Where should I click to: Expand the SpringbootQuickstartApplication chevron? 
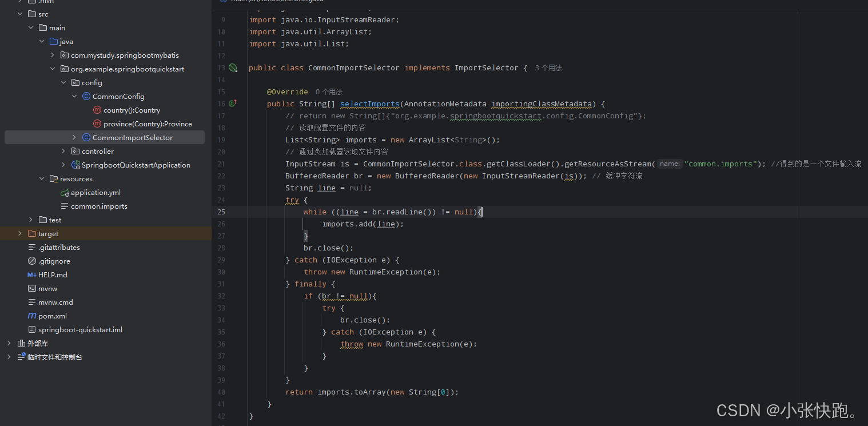coord(63,165)
